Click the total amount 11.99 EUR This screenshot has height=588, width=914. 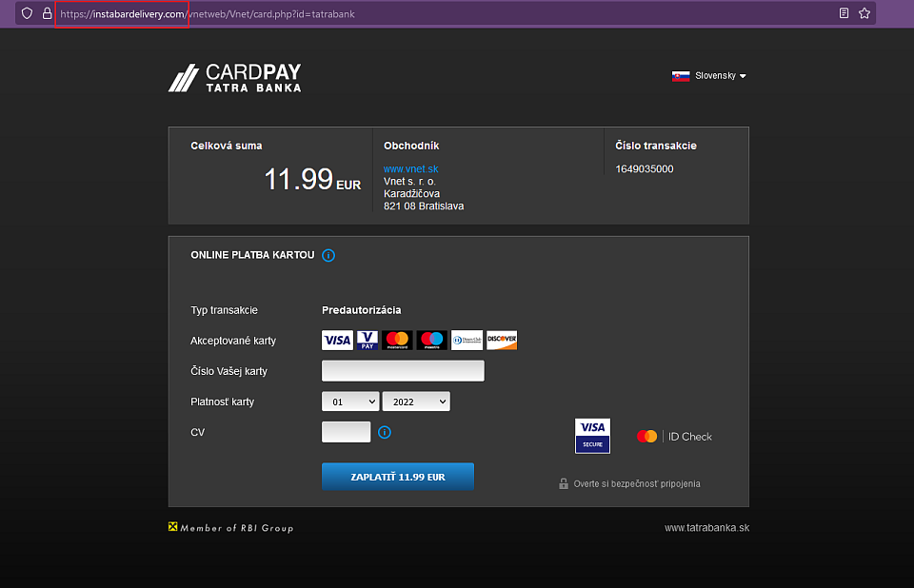tap(312, 180)
